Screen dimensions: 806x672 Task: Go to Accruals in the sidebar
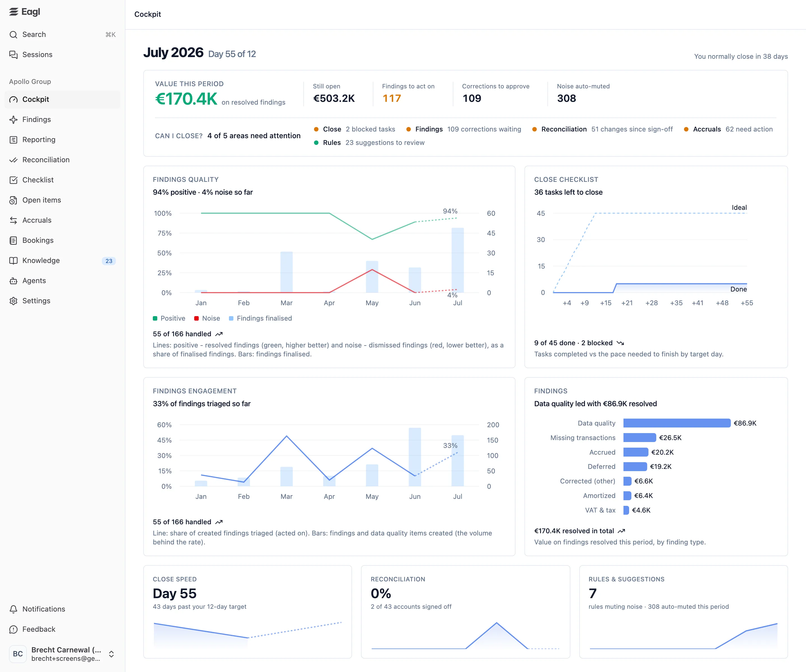(63, 220)
